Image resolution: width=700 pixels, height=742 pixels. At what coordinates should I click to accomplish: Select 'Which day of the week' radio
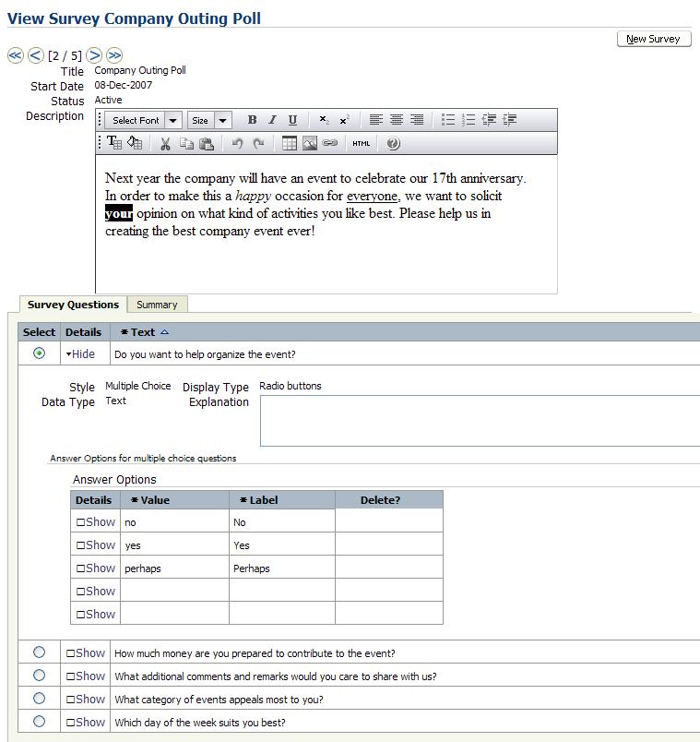pos(40,721)
